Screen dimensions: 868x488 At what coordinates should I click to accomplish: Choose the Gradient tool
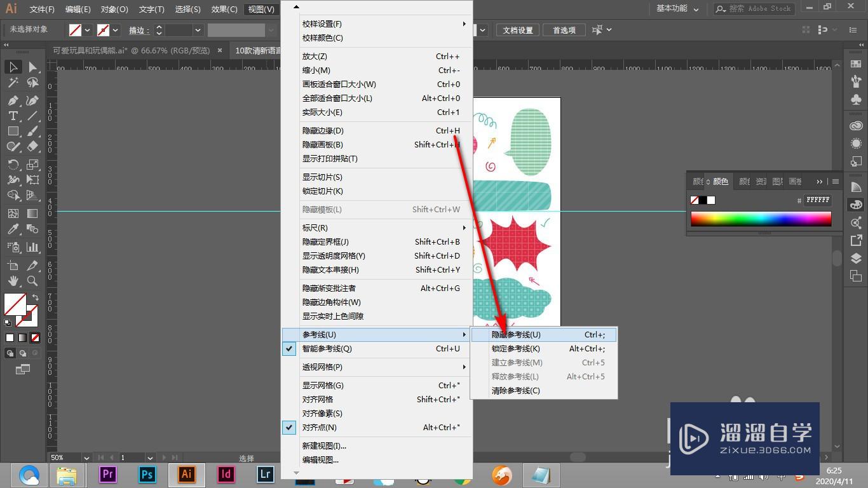(x=32, y=213)
